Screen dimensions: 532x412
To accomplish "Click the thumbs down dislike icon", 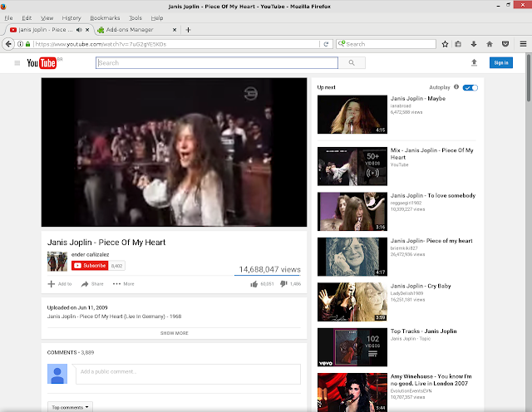I will [283, 284].
